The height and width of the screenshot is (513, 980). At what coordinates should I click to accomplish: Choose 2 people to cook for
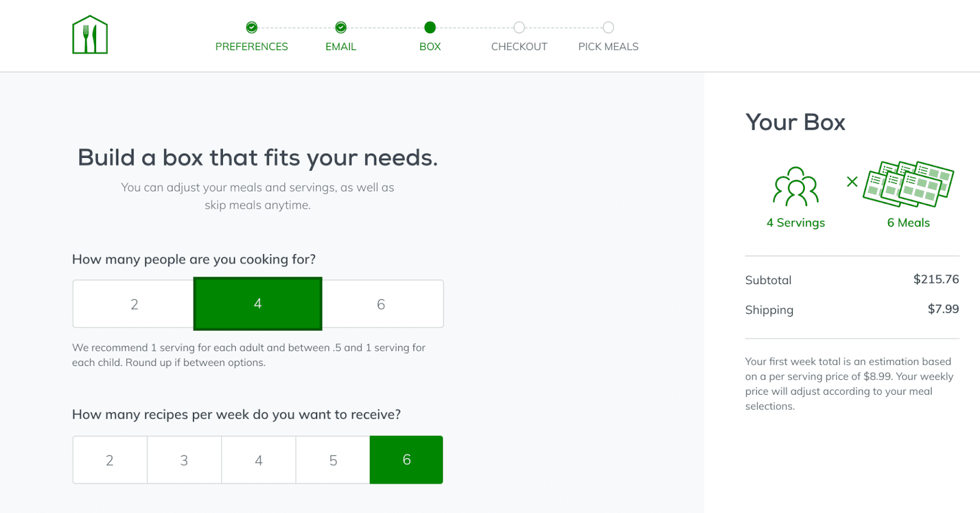click(x=134, y=304)
